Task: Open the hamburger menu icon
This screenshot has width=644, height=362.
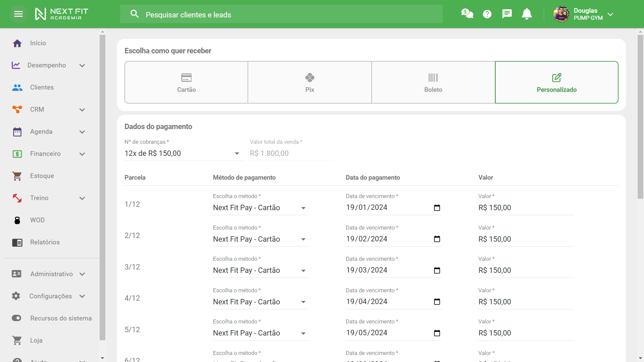Action: [18, 14]
